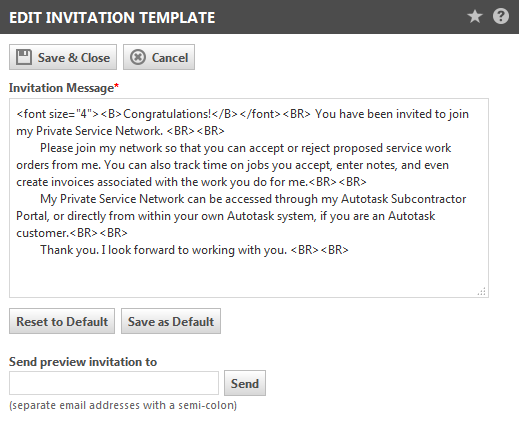Click Save as Default button
Viewport: 519px width, 448px height.
tap(171, 321)
